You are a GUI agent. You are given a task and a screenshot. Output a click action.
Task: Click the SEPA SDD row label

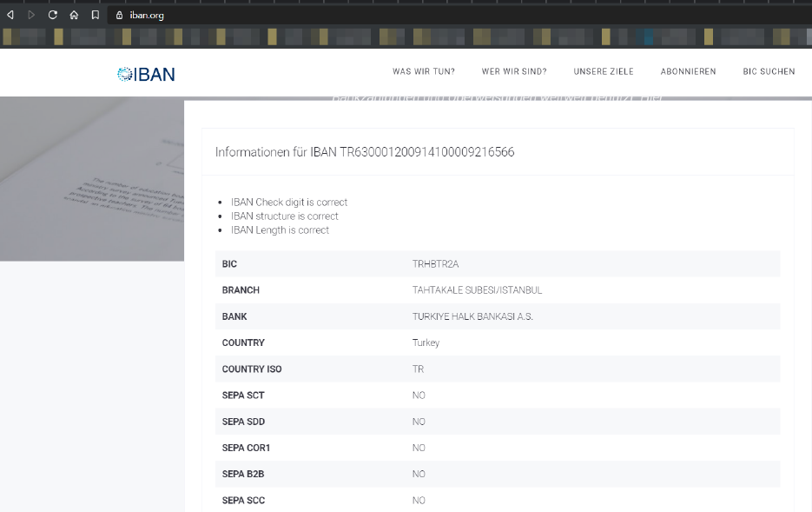[x=243, y=422]
